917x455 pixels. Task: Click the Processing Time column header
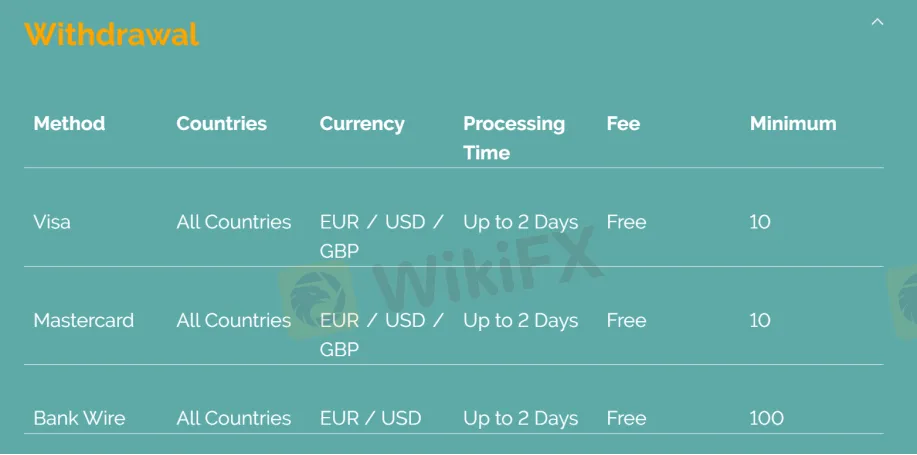click(514, 138)
